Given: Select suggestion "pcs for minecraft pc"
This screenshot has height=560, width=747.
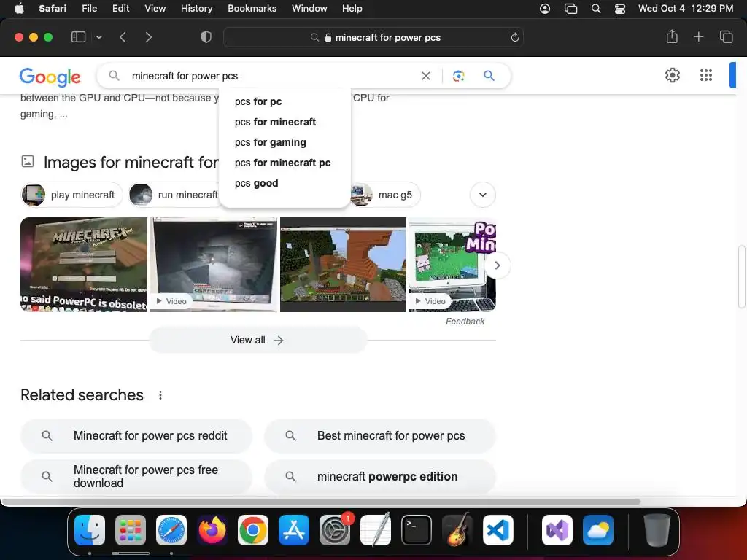Looking at the screenshot, I should coord(285,163).
